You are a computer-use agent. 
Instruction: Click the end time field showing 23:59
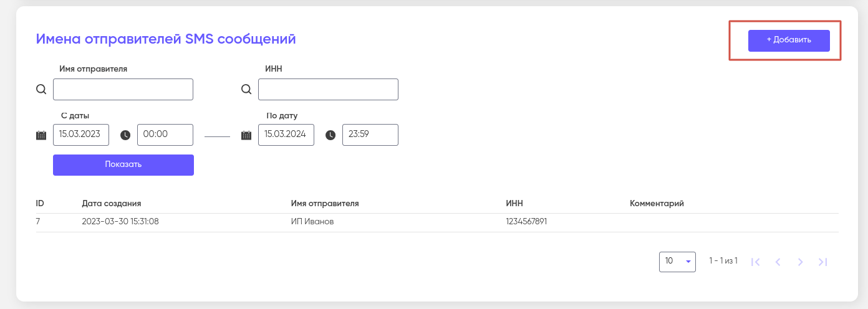click(370, 135)
